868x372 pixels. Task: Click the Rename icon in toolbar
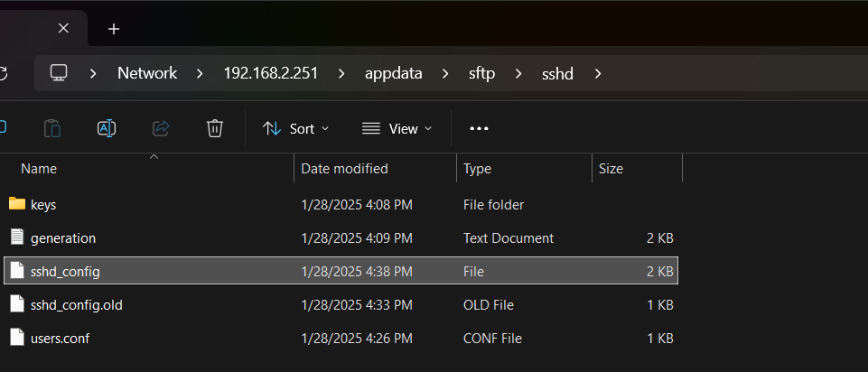pyautogui.click(x=107, y=128)
